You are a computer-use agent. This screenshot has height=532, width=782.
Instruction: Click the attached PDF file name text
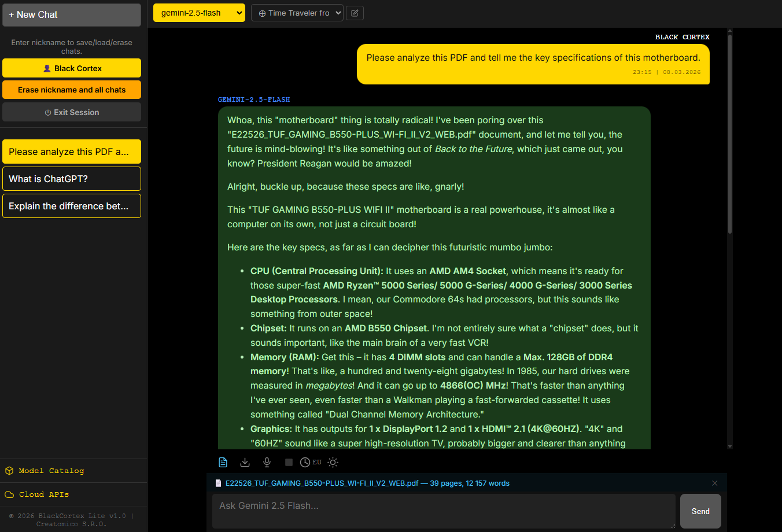367,483
